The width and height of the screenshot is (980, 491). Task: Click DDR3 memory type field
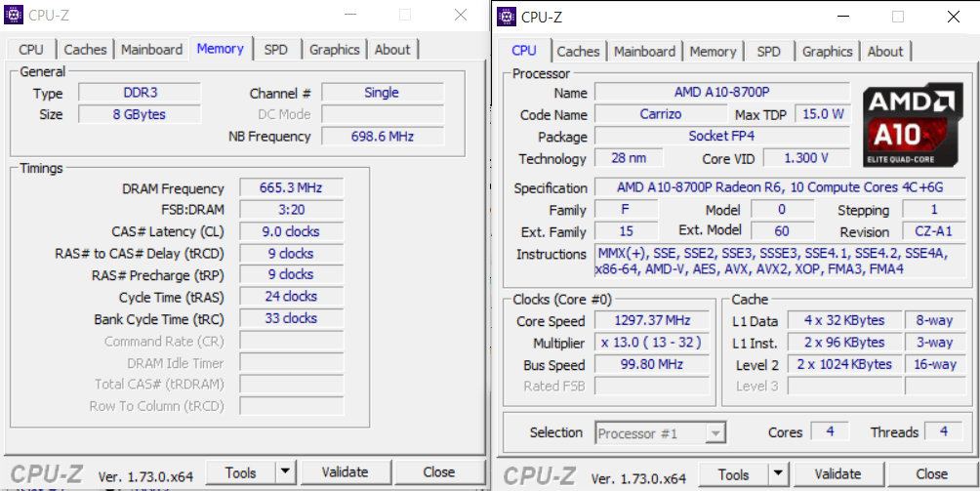pyautogui.click(x=140, y=93)
